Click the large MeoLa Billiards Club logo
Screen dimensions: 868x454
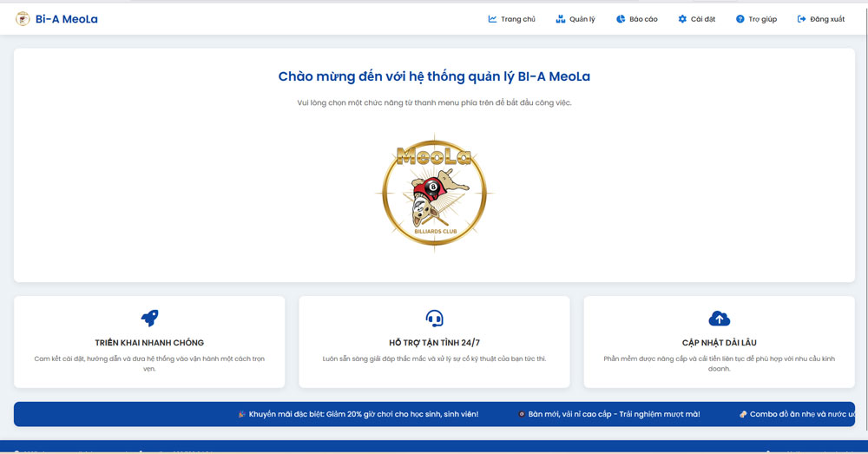pos(434,193)
